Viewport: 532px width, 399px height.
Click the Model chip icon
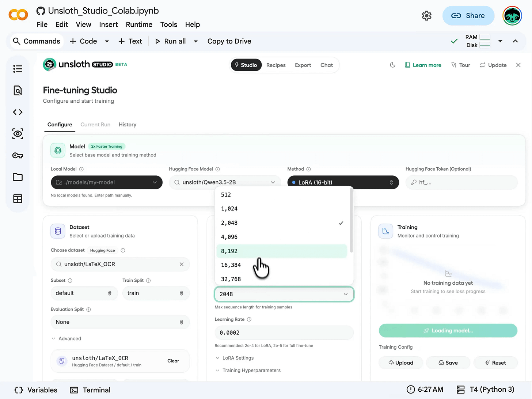coord(58,150)
